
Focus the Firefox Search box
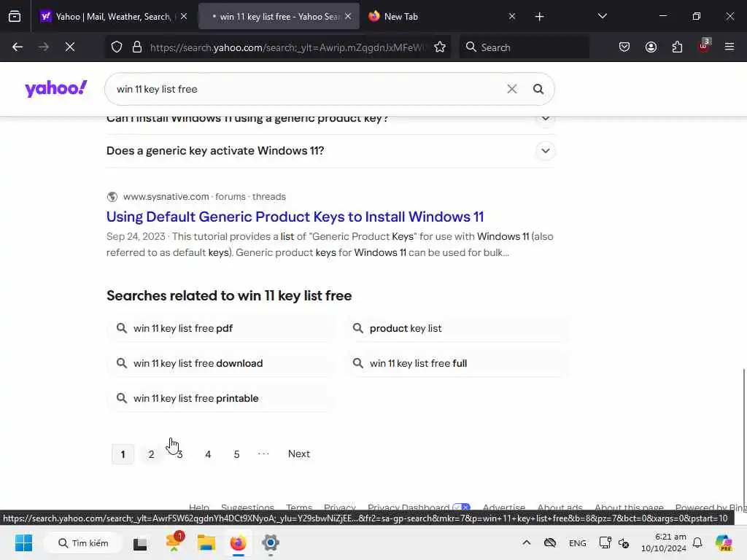pos(524,47)
